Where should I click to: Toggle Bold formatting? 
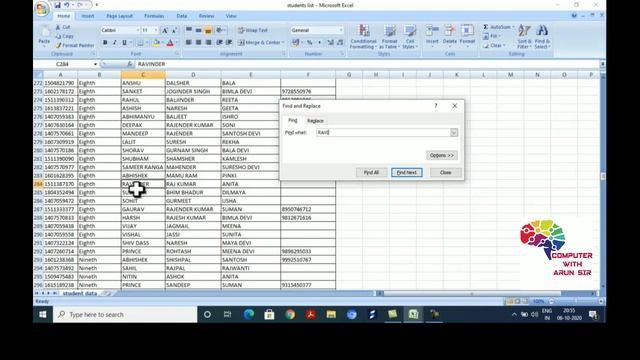tap(105, 42)
